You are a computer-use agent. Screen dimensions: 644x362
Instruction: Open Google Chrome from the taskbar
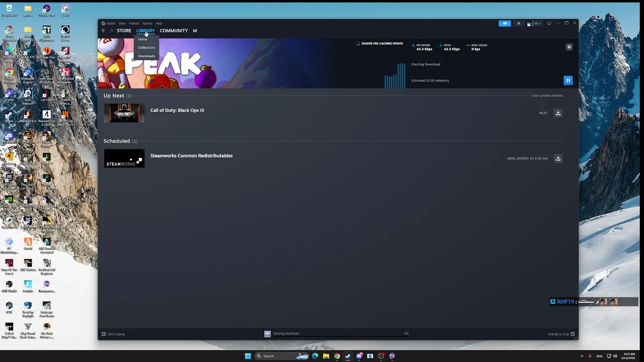click(337, 356)
